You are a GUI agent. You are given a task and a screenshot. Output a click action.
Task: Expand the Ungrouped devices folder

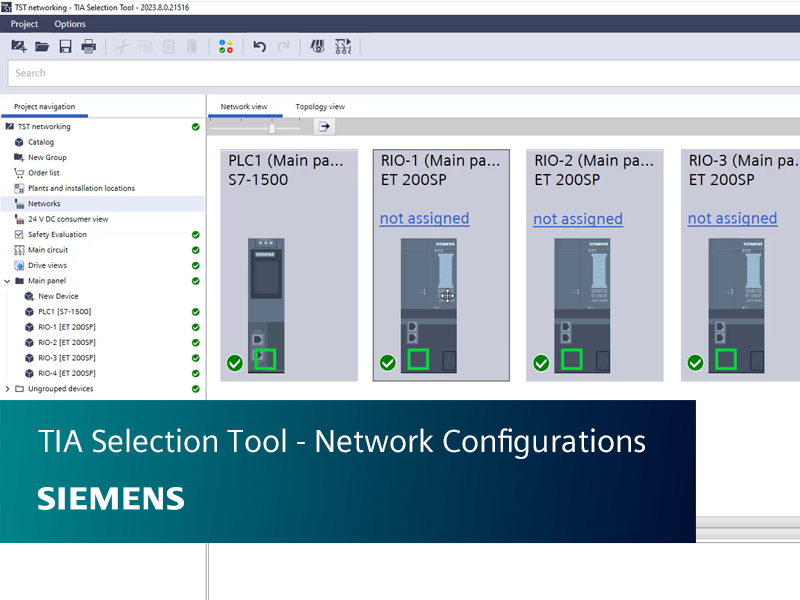click(8, 389)
